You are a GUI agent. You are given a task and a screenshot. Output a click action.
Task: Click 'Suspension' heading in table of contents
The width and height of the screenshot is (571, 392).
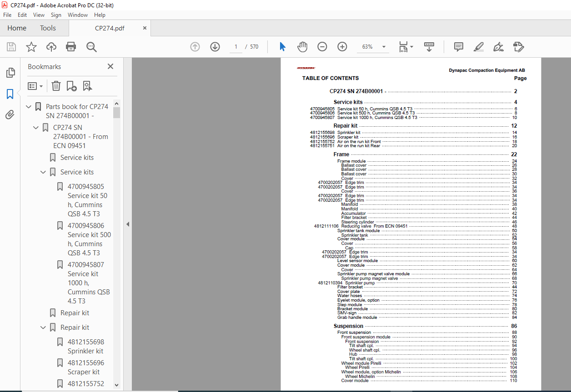tap(348, 326)
